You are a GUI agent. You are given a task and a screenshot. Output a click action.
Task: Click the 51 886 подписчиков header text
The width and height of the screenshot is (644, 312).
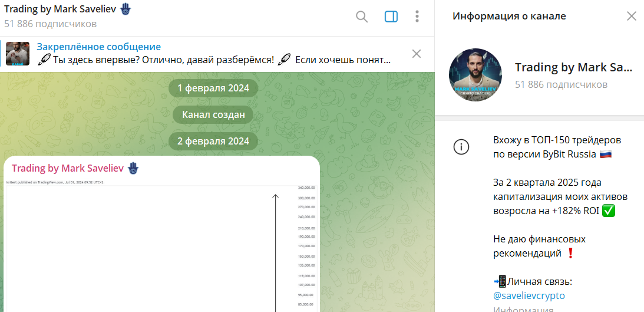pyautogui.click(x=51, y=24)
